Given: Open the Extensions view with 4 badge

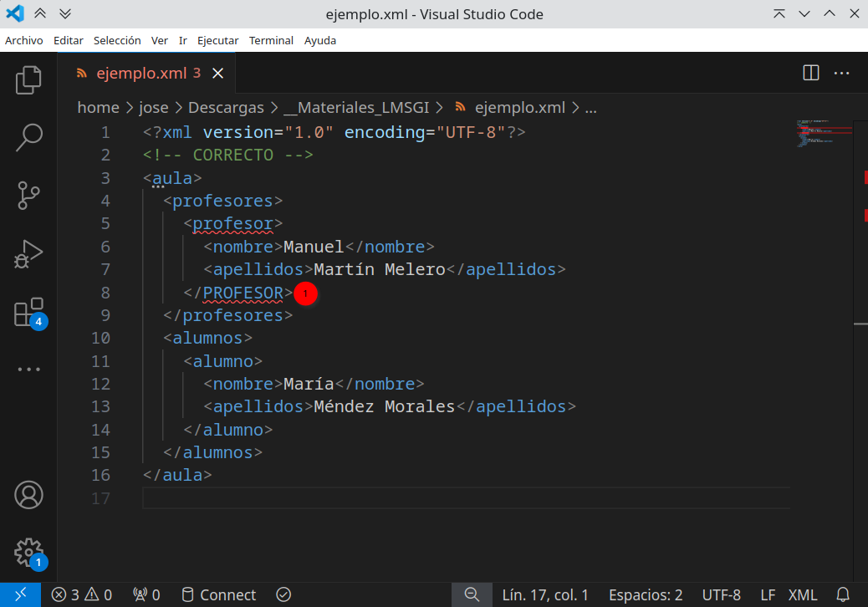Looking at the screenshot, I should point(30,314).
